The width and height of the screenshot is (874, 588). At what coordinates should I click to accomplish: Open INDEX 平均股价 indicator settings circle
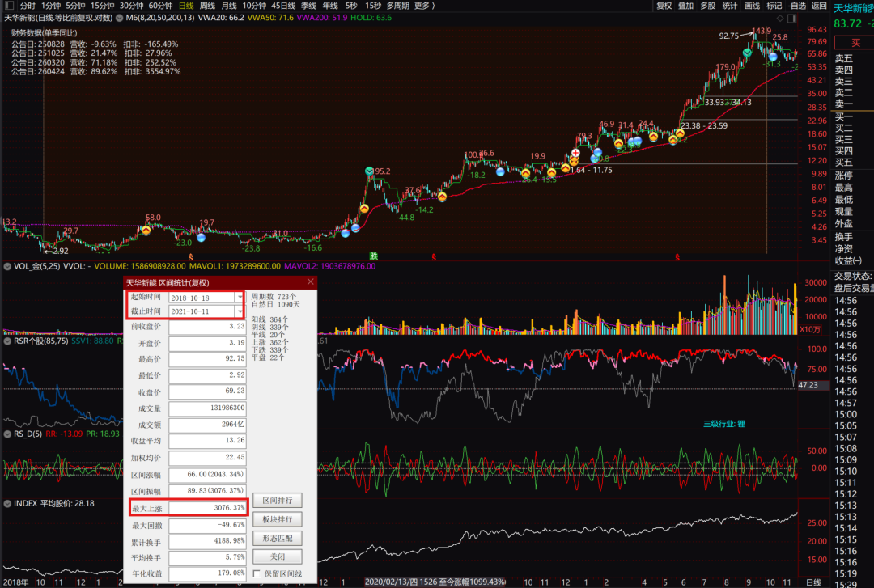click(7, 503)
